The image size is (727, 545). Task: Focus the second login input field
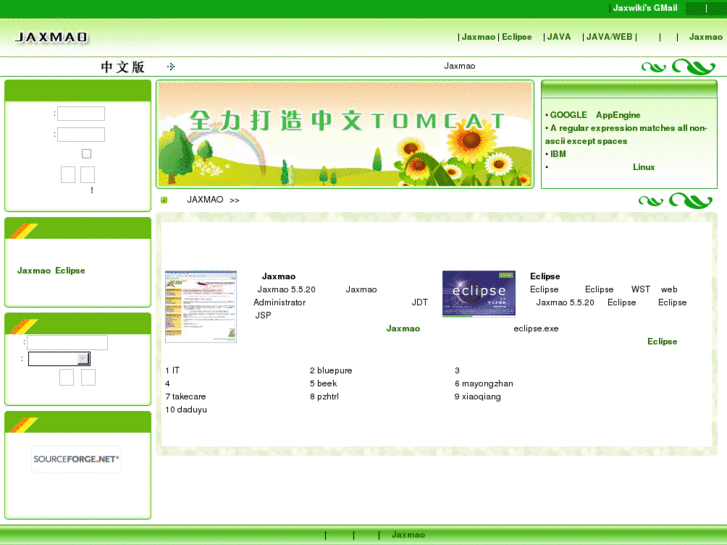pyautogui.click(x=81, y=135)
